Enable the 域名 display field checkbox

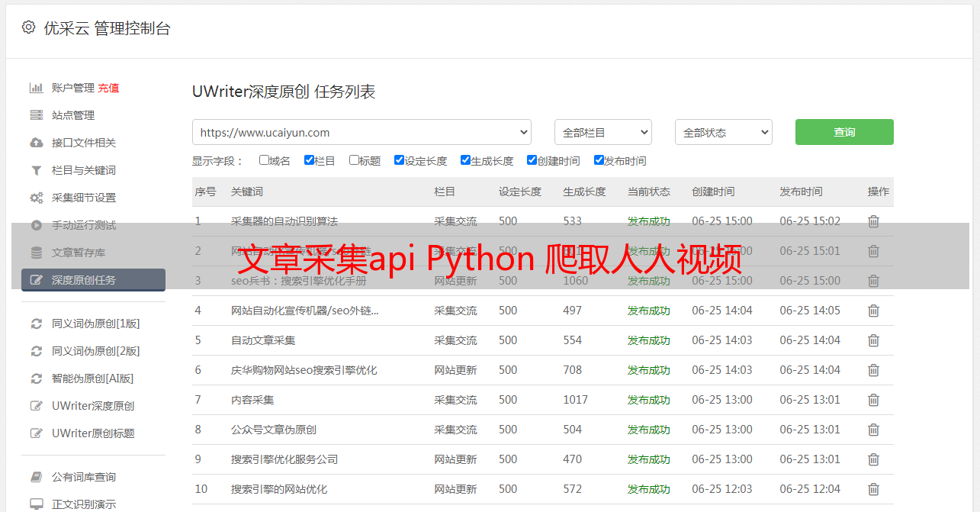[264, 160]
